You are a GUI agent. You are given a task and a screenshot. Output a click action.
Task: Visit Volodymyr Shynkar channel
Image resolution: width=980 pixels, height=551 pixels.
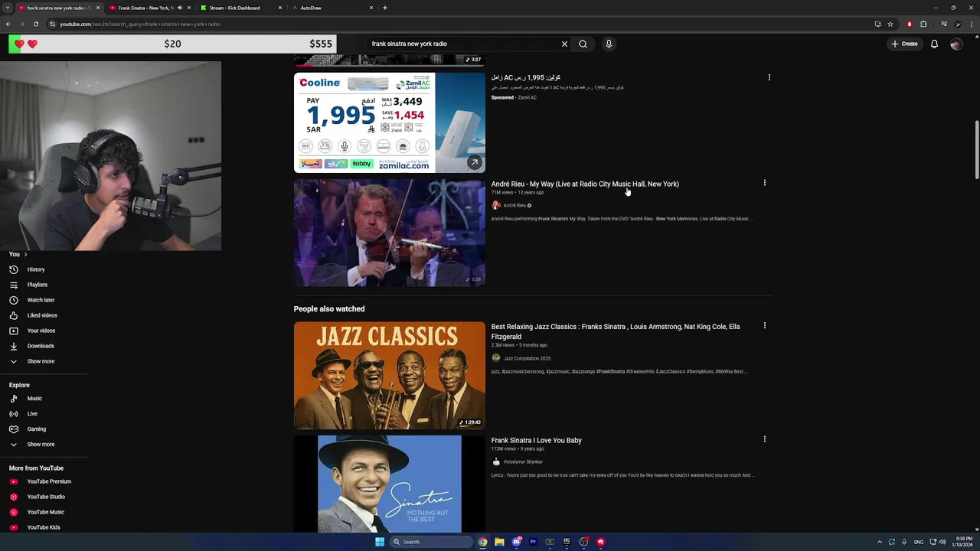tap(523, 461)
